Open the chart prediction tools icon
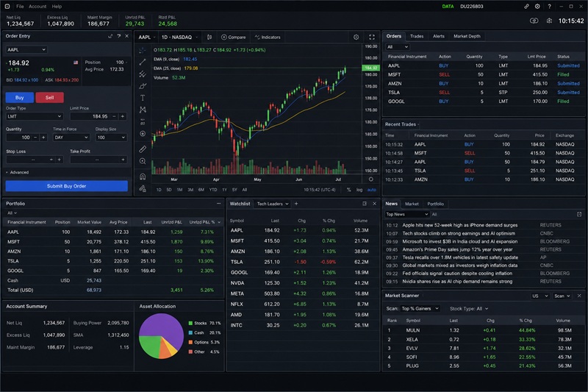This screenshot has width=588, height=392. click(x=142, y=121)
